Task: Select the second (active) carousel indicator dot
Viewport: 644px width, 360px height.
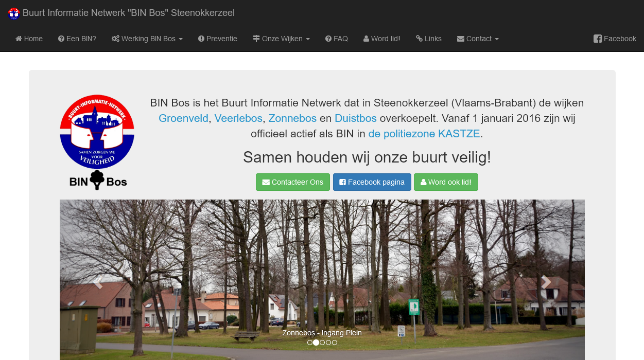Action: 316,343
